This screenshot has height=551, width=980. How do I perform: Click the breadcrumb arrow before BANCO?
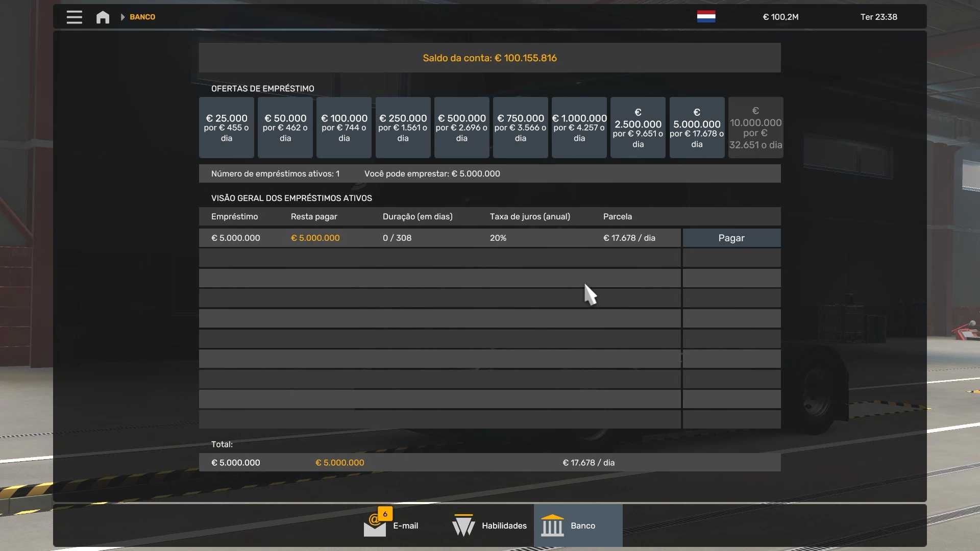click(x=122, y=17)
